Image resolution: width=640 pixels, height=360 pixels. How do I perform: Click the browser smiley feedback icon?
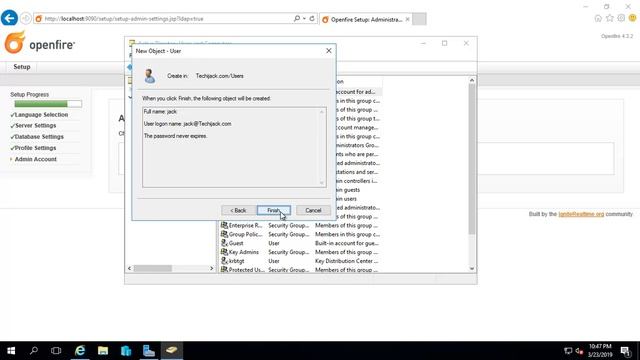coord(633,18)
